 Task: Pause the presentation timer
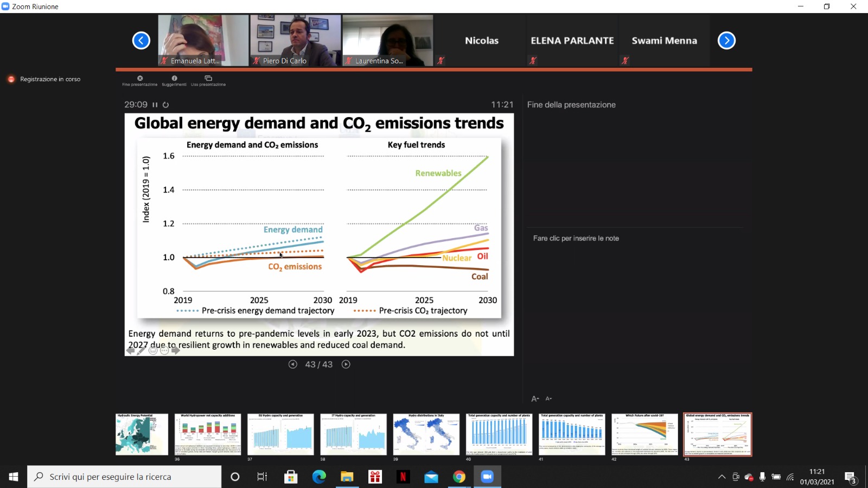click(155, 105)
